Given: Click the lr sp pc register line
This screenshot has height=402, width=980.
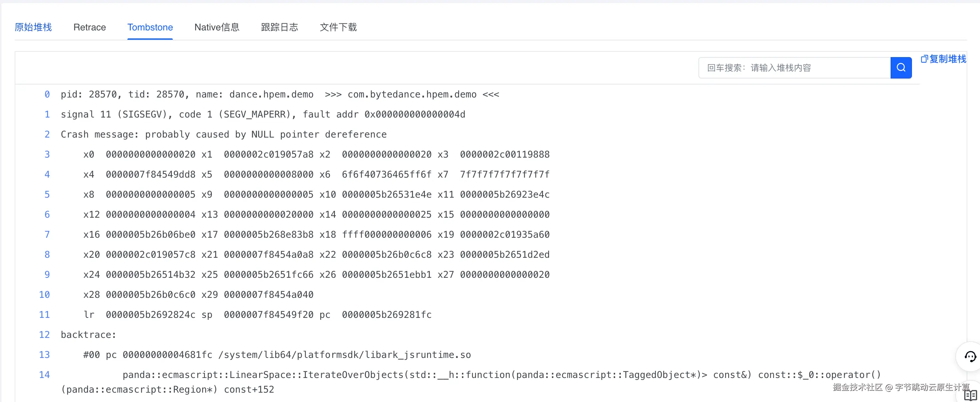Looking at the screenshot, I should pyautogui.click(x=257, y=315).
